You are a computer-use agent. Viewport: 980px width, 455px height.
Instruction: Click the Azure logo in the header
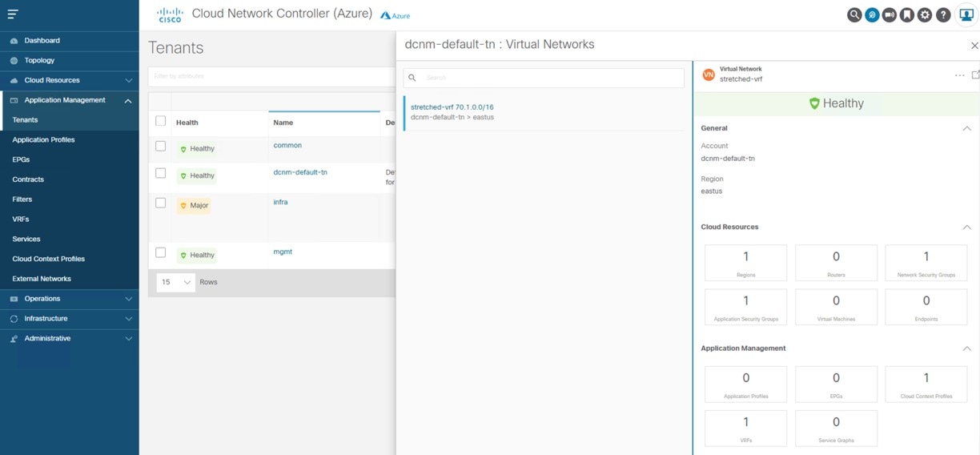click(x=395, y=15)
